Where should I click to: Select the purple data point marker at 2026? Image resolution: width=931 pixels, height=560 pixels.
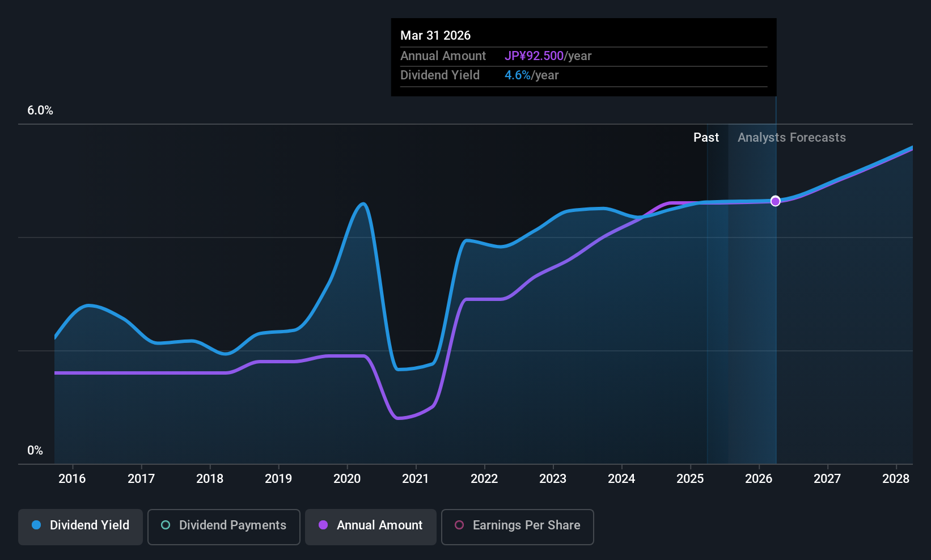coord(776,201)
